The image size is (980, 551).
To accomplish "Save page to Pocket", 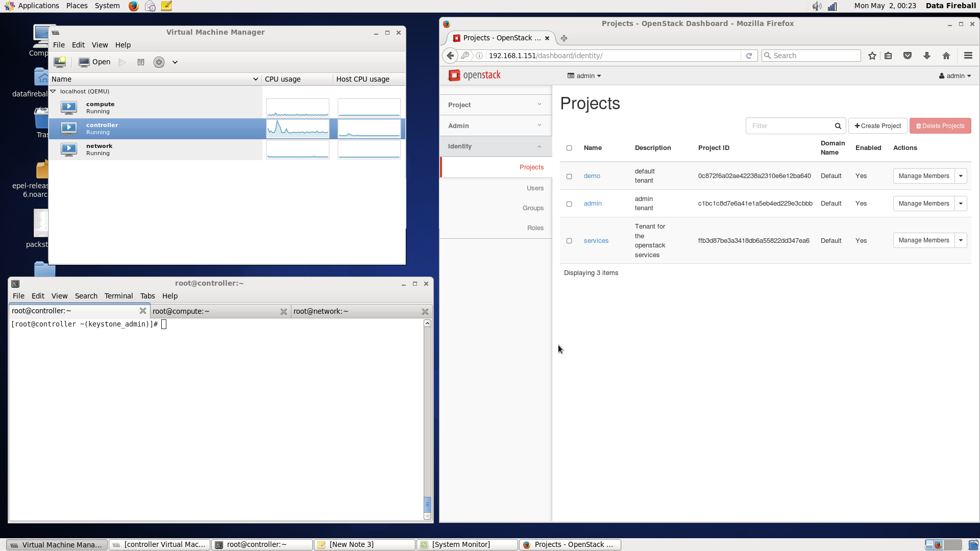I will point(908,56).
